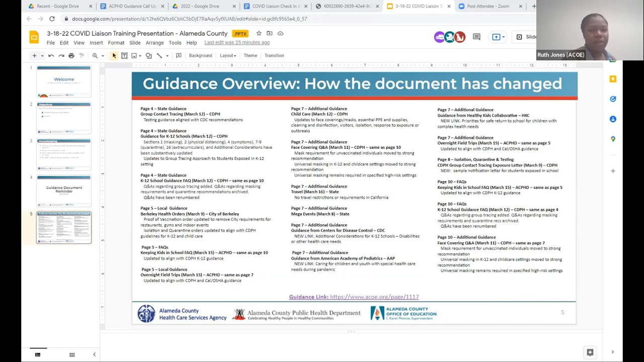Open the line type dropdown arrow
The height and width of the screenshot is (362, 644).
(x=167, y=56)
